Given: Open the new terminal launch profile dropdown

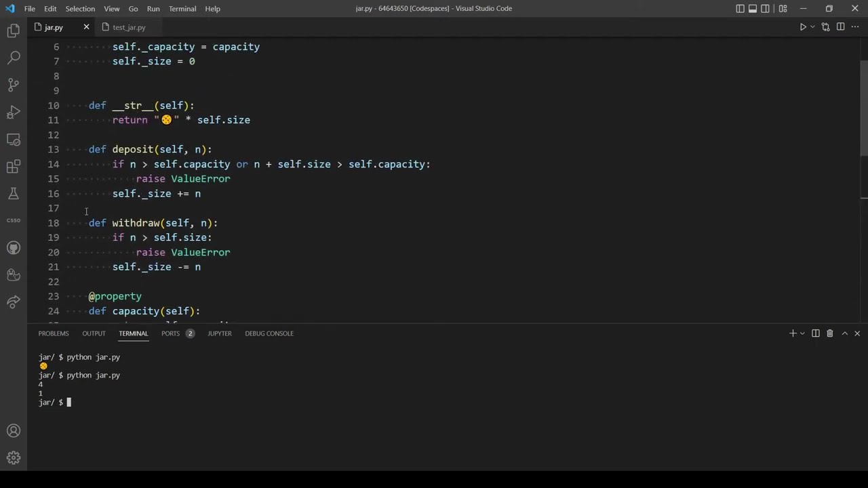Looking at the screenshot, I should (x=802, y=333).
